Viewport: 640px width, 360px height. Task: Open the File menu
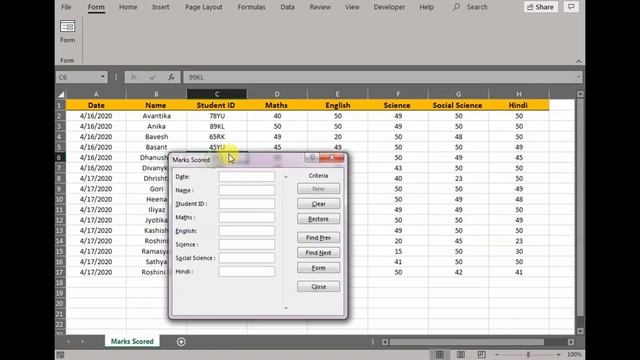pyautogui.click(x=66, y=7)
